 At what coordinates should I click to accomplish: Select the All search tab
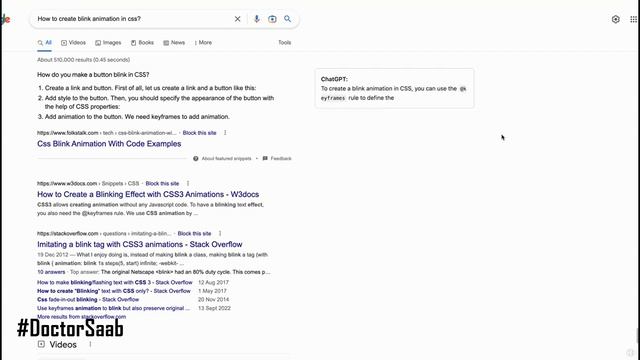[x=44, y=42]
